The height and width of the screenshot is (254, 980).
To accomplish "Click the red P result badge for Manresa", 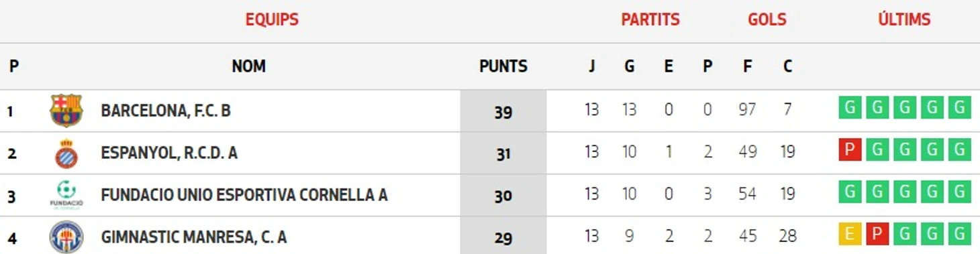I will pos(877,235).
